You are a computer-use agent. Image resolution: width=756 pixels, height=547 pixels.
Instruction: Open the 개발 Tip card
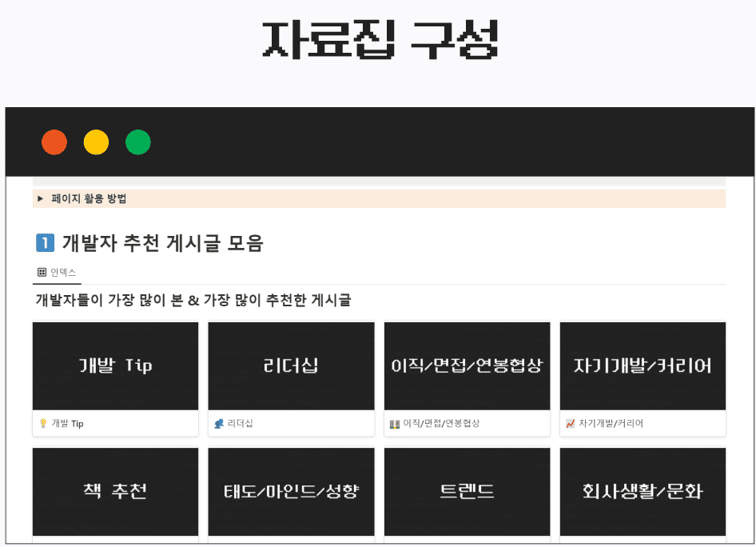click(x=115, y=365)
